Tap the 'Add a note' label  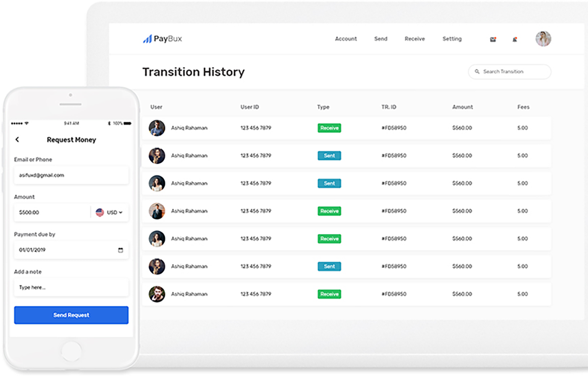pos(28,272)
